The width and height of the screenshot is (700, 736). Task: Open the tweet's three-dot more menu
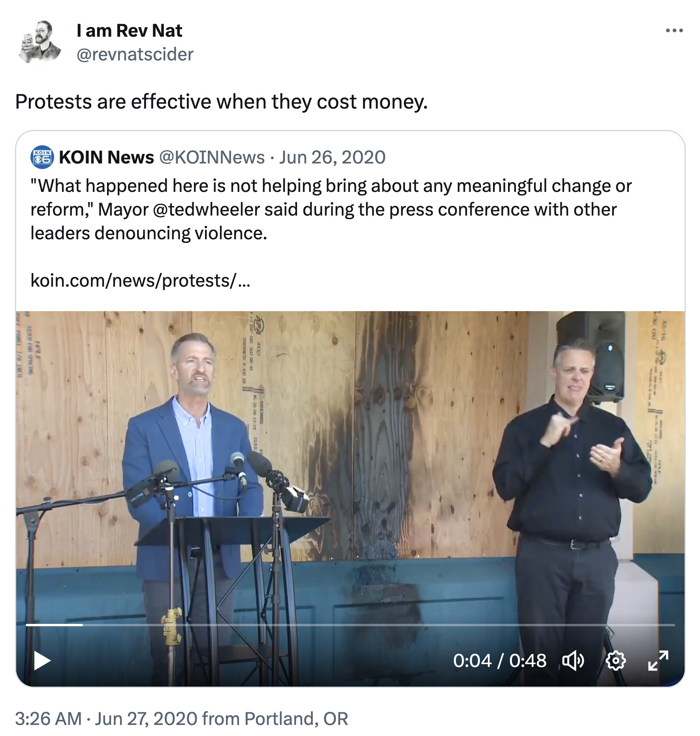674,30
